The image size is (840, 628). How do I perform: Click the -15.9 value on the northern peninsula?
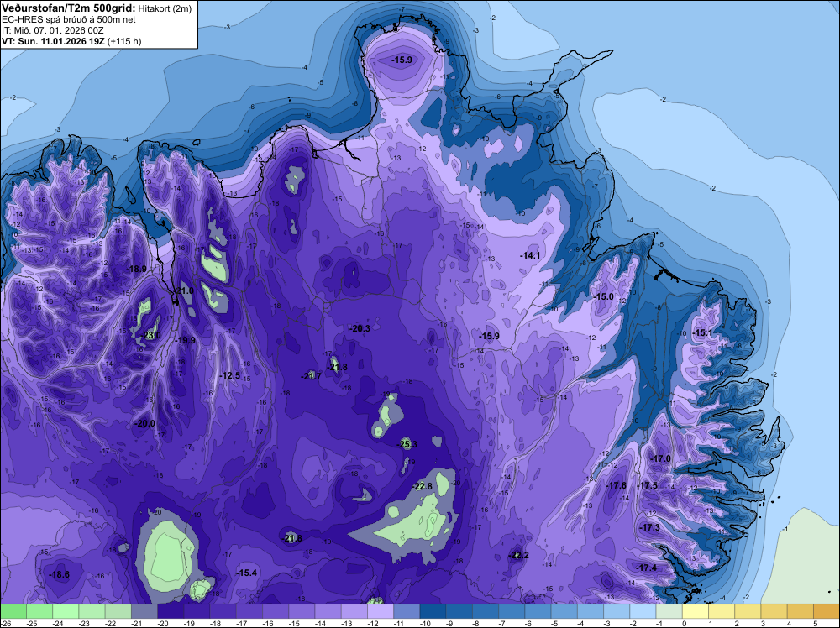coord(402,60)
